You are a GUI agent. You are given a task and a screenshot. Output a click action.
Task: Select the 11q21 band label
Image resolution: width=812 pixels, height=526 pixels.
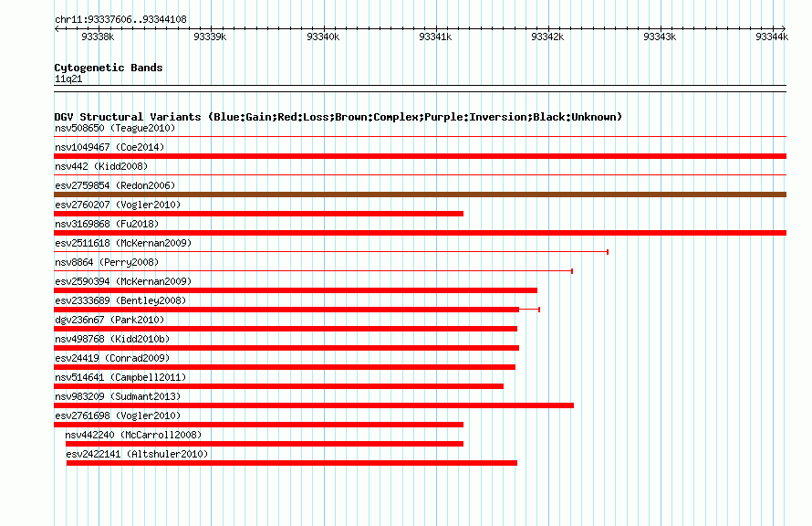click(x=68, y=79)
